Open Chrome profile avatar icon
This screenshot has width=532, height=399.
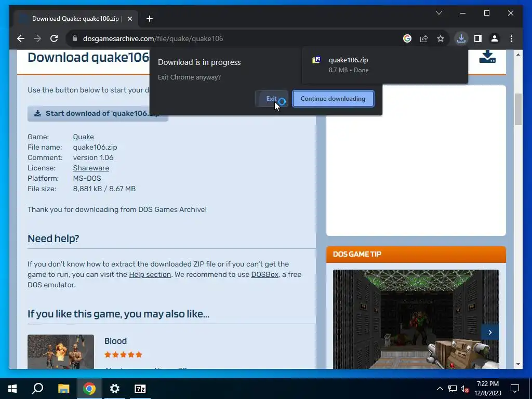pyautogui.click(x=495, y=38)
